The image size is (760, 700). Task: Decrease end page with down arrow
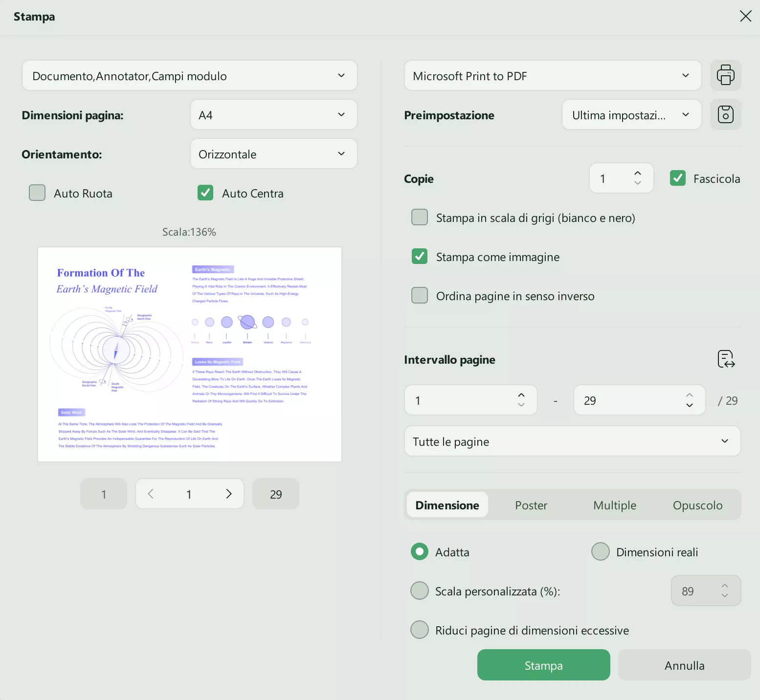(689, 405)
